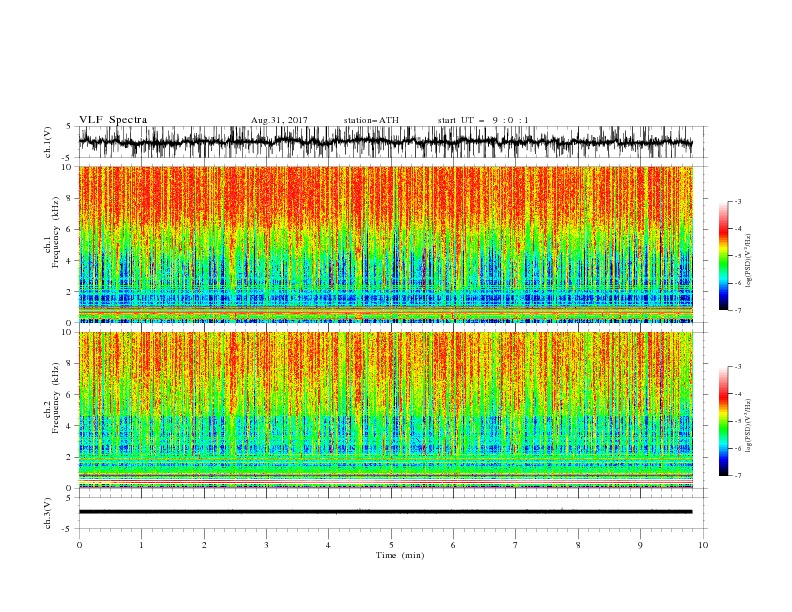The height and width of the screenshot is (612, 792).
Task: Click the ch.3 flat voltage trace
Action: coord(385,512)
